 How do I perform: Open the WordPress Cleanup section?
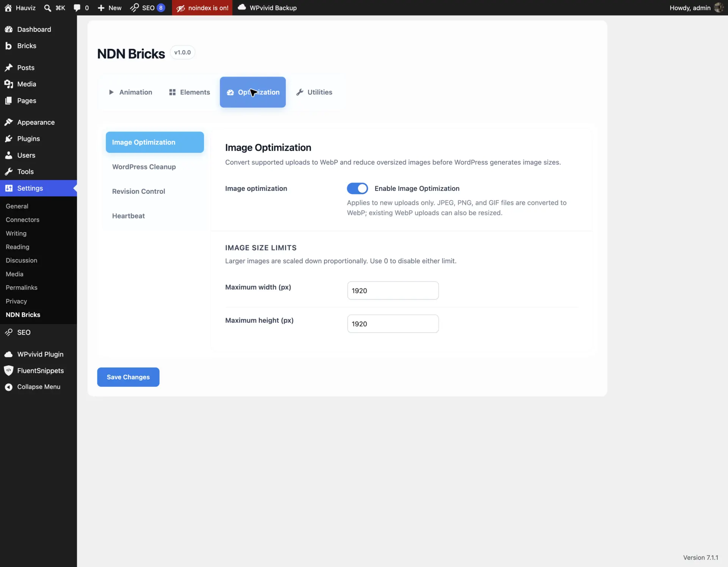[155, 167]
